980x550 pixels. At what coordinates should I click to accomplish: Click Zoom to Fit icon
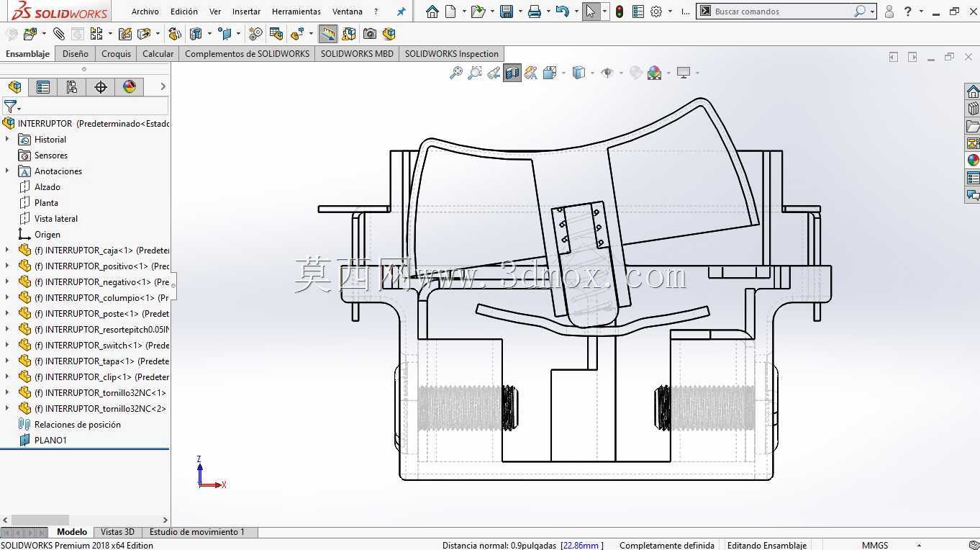coord(455,73)
